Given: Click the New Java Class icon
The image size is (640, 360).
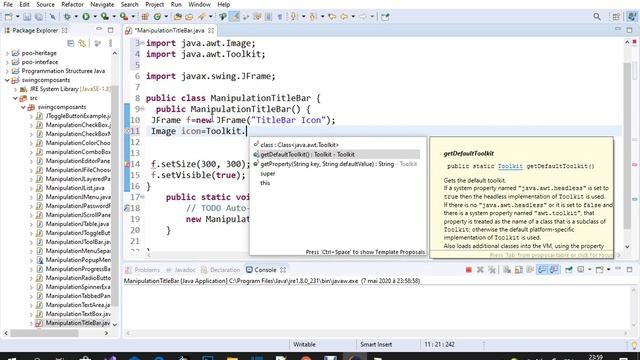Looking at the screenshot, I should [157, 17].
